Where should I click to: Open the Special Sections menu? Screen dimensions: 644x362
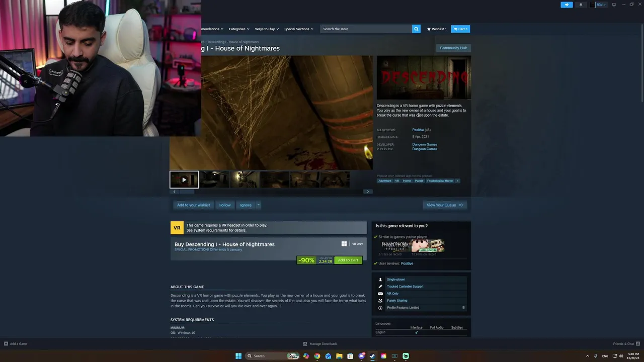point(298,29)
